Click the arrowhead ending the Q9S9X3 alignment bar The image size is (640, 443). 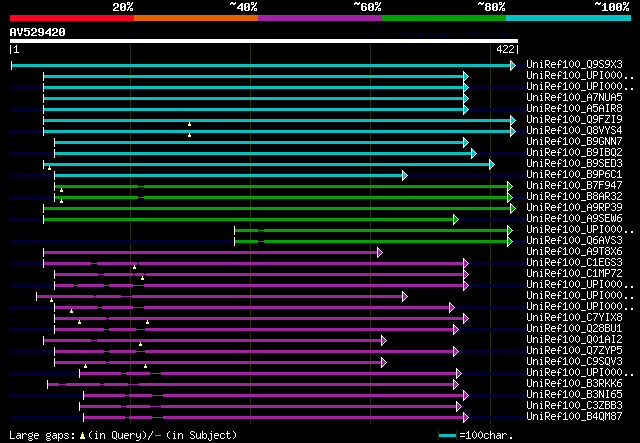(513, 65)
